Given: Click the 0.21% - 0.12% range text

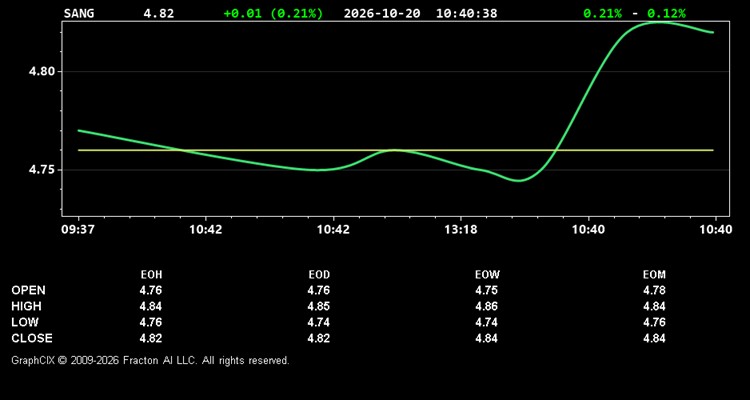Looking at the screenshot, I should point(634,13).
